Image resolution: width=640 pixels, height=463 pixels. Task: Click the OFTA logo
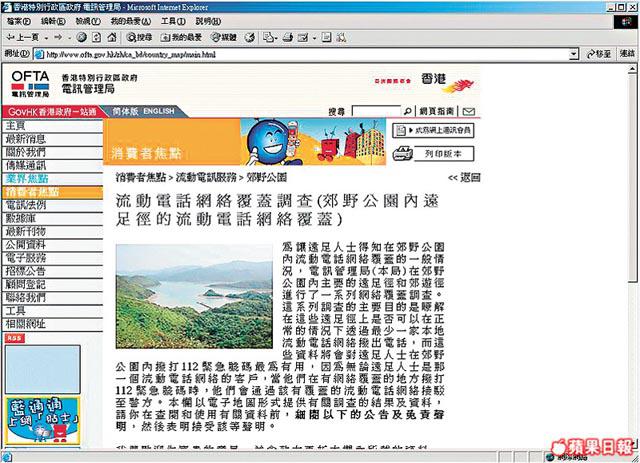pyautogui.click(x=33, y=81)
